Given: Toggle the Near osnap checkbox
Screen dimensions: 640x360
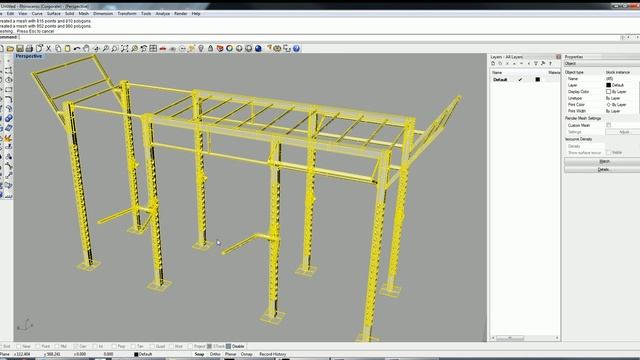Looking at the screenshot, I should tap(18, 347).
